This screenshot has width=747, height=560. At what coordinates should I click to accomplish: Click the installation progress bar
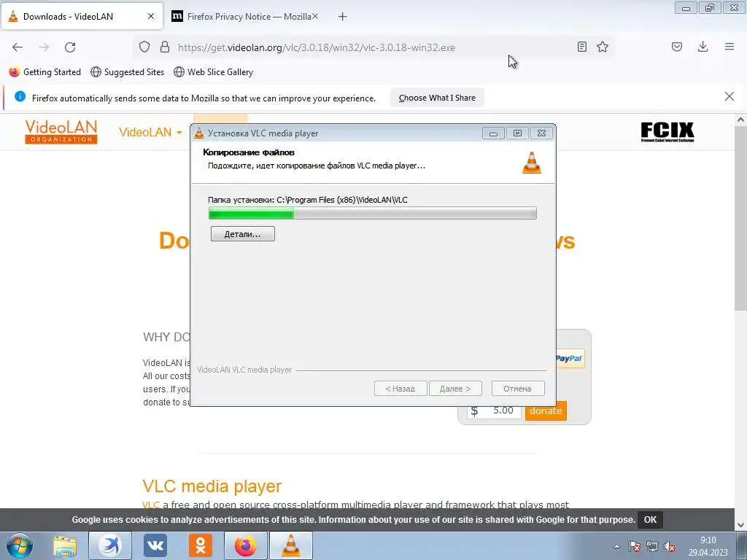tap(373, 214)
